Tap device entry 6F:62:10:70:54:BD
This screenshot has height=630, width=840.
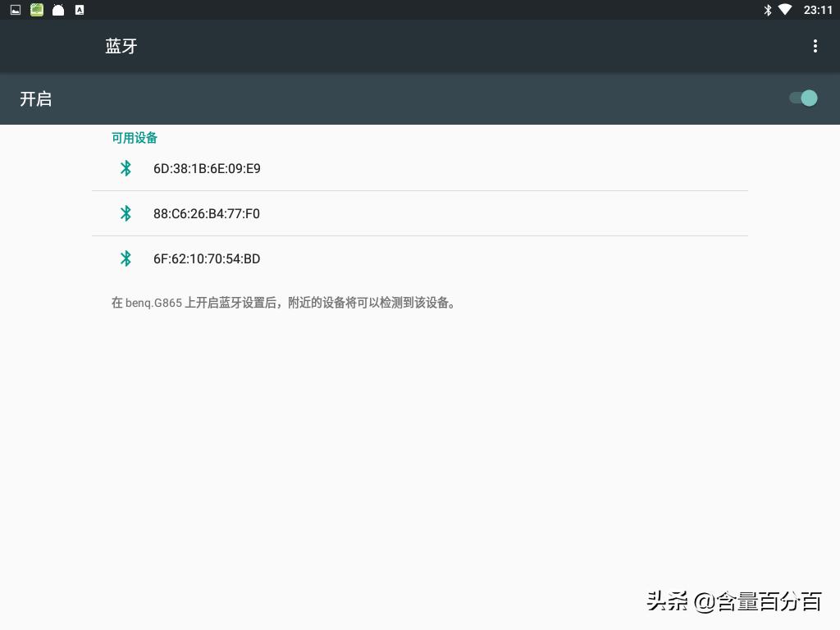[207, 258]
